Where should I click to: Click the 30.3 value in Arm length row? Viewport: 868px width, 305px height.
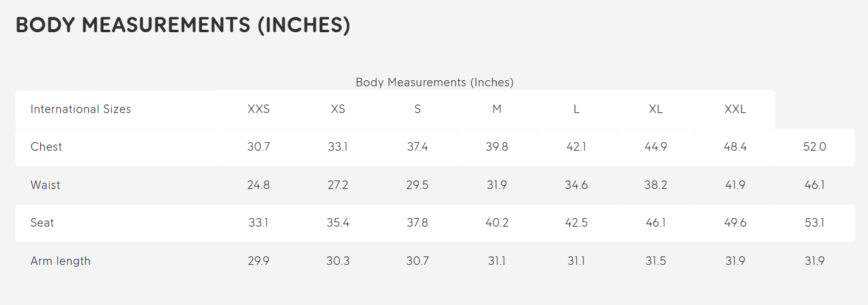coord(338,261)
